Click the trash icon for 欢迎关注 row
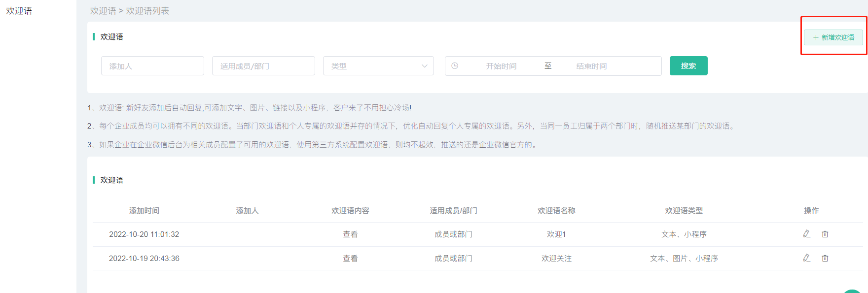The height and width of the screenshot is (293, 868). (x=825, y=258)
